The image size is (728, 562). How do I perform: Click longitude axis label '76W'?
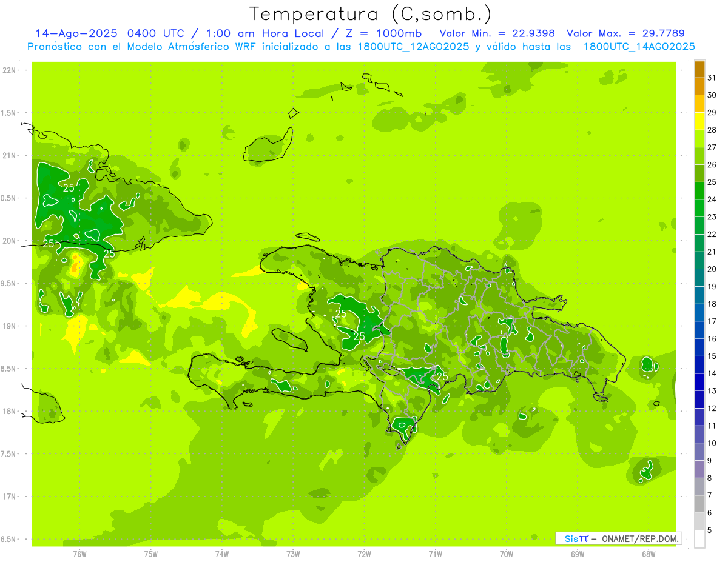[79, 554]
